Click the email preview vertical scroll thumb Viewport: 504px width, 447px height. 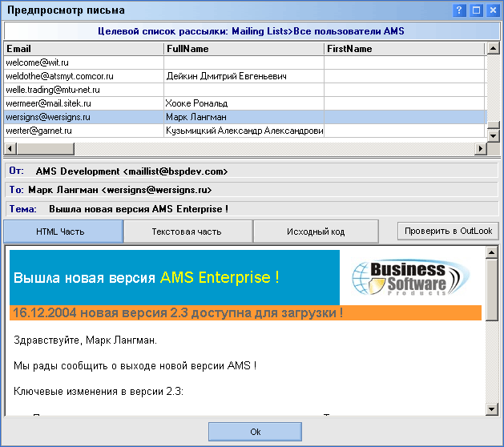492,290
